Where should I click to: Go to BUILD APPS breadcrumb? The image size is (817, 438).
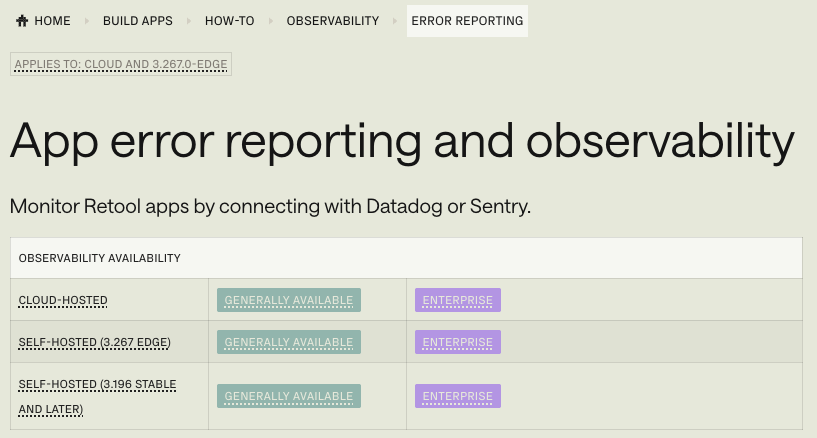point(138,21)
